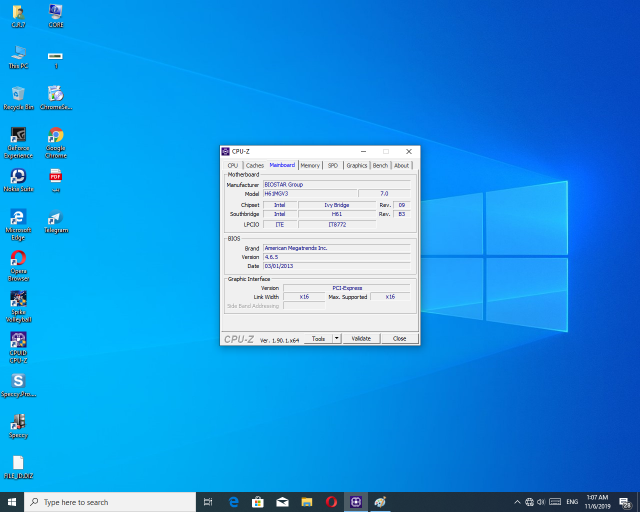Open the SPD tab
This screenshot has width=640, height=512.
(x=333, y=165)
